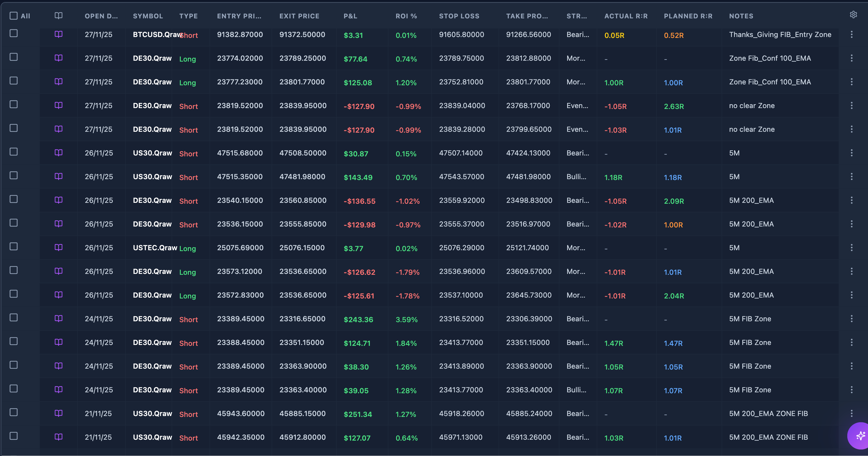Open journal icon for BTCUSD.Qraw trade
868x456 pixels.
[x=58, y=34]
